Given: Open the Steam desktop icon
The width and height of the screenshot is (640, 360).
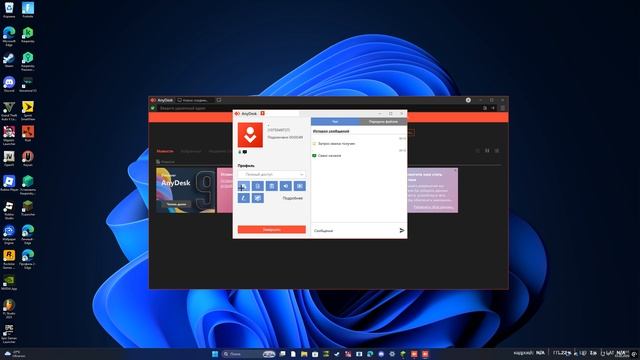Looking at the screenshot, I should click(x=9, y=60).
